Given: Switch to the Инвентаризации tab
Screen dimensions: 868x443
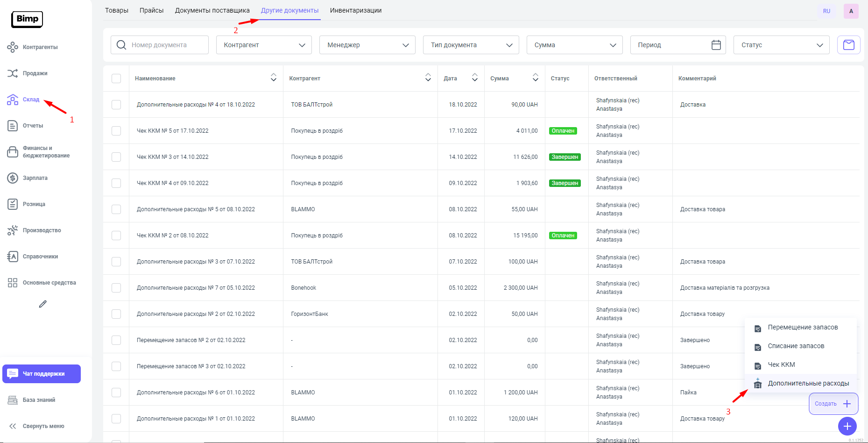Looking at the screenshot, I should [x=355, y=10].
